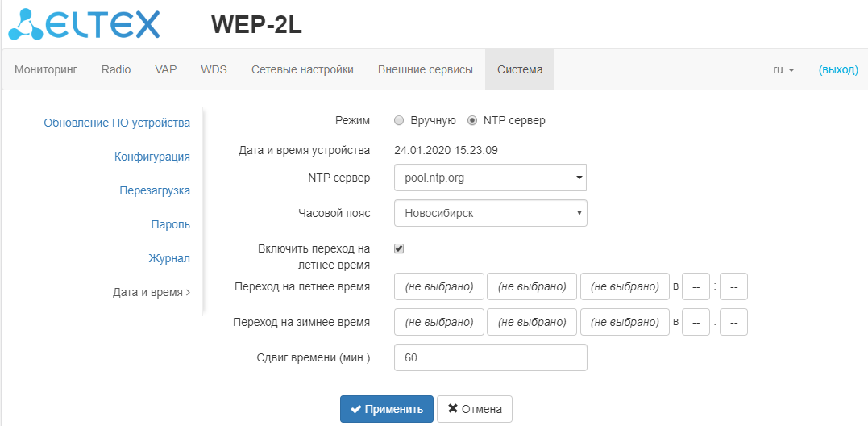Open the Сетевые настройки tab
This screenshot has width=868, height=426.
(302, 69)
